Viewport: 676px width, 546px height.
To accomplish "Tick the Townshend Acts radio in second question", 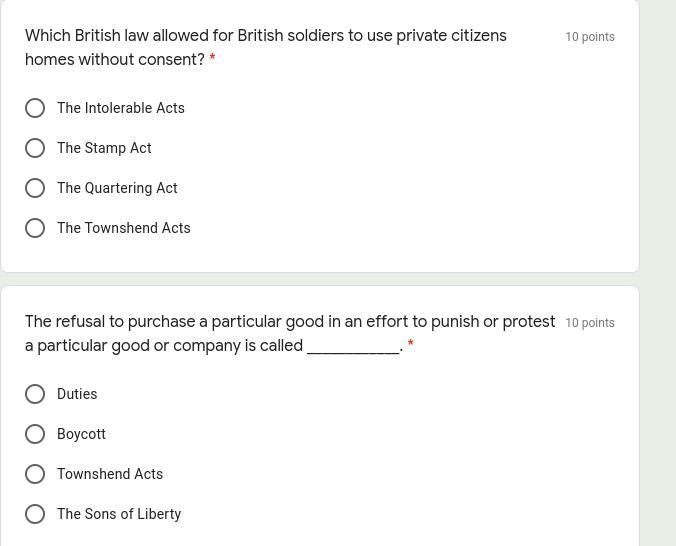I will 35,474.
